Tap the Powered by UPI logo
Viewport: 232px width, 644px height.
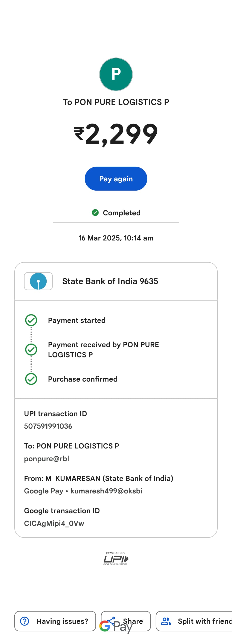pyautogui.click(x=116, y=559)
